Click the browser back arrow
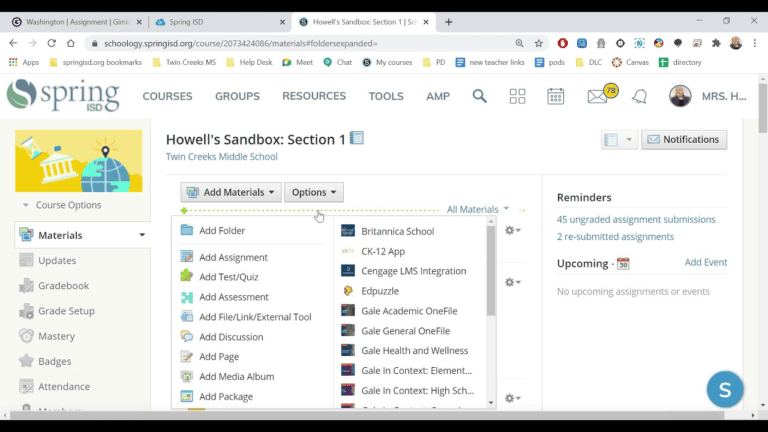The height and width of the screenshot is (432, 768). (x=13, y=43)
